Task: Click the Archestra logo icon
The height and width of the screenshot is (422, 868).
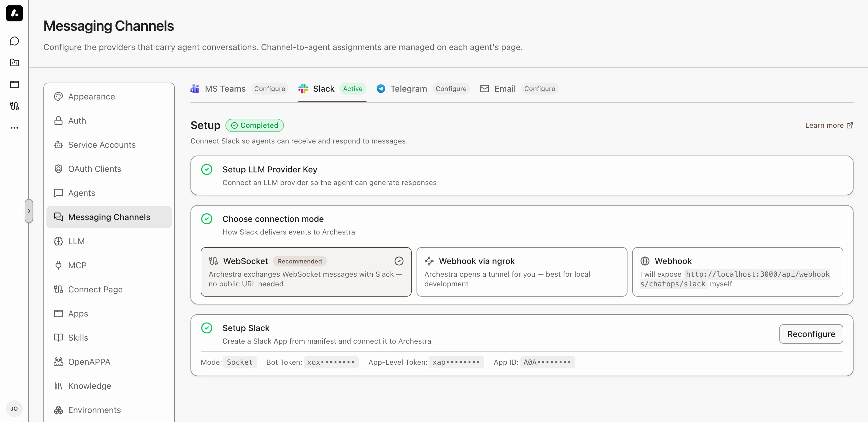Action: click(x=14, y=14)
